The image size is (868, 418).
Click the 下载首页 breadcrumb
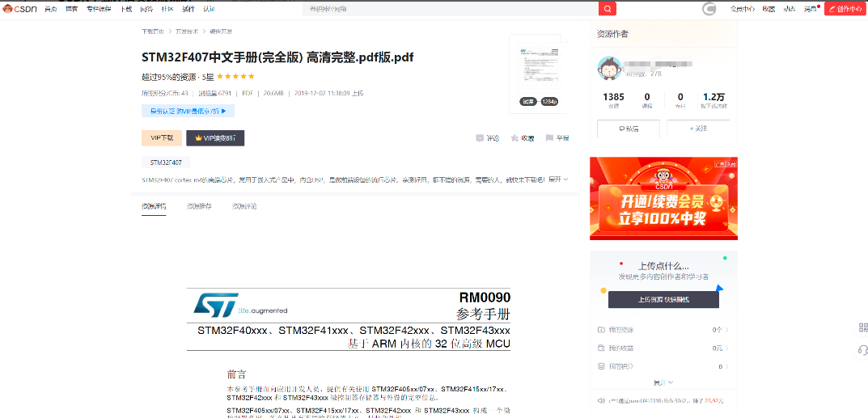tap(153, 32)
